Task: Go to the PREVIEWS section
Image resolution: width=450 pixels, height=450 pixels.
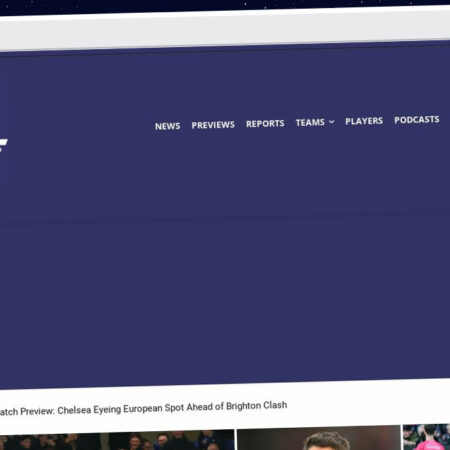Action: point(213,125)
